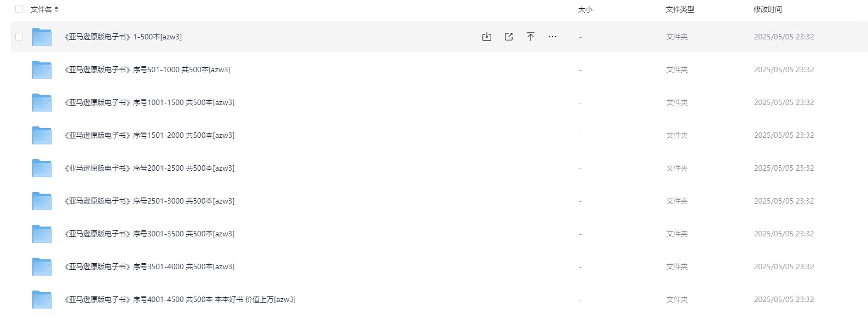Open folder icon for 序号4001-4500
This screenshot has height=319, width=868.
42,299
